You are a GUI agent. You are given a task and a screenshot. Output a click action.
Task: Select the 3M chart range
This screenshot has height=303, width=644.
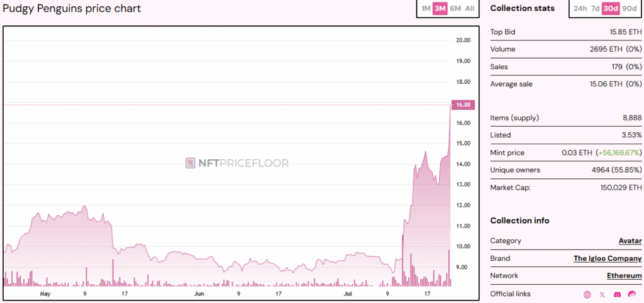tap(440, 9)
